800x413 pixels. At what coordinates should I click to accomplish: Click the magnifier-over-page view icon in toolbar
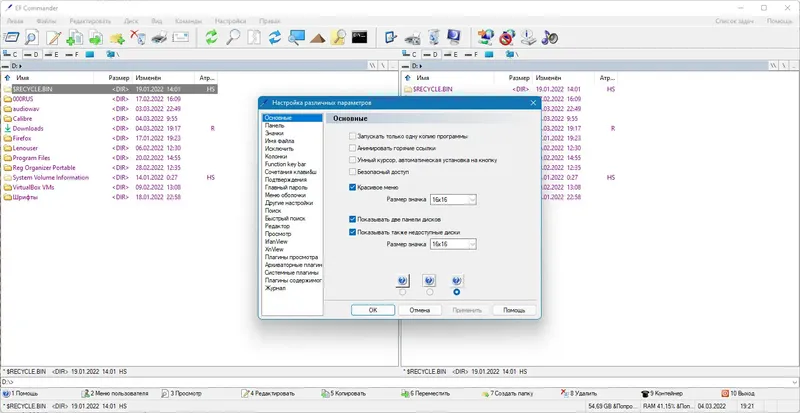coord(32,37)
